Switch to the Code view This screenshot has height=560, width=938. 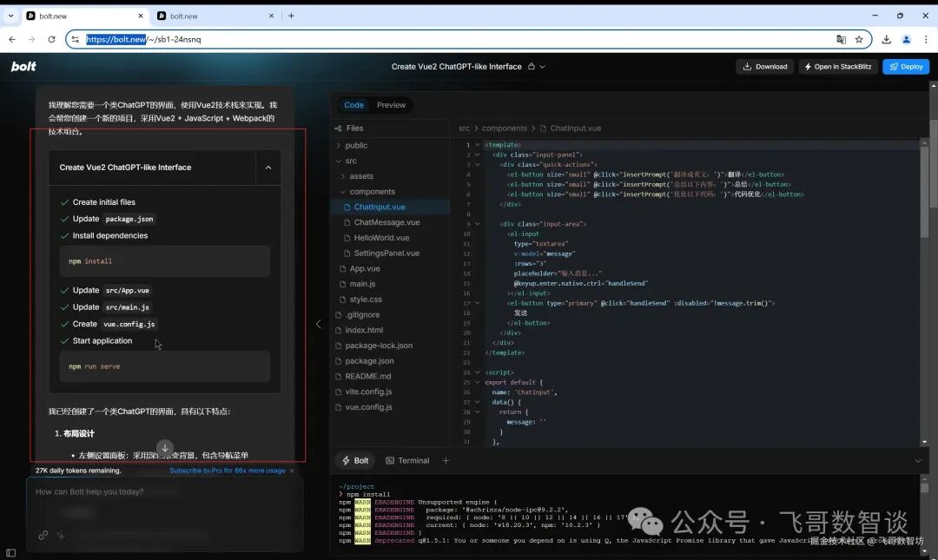[x=353, y=105]
